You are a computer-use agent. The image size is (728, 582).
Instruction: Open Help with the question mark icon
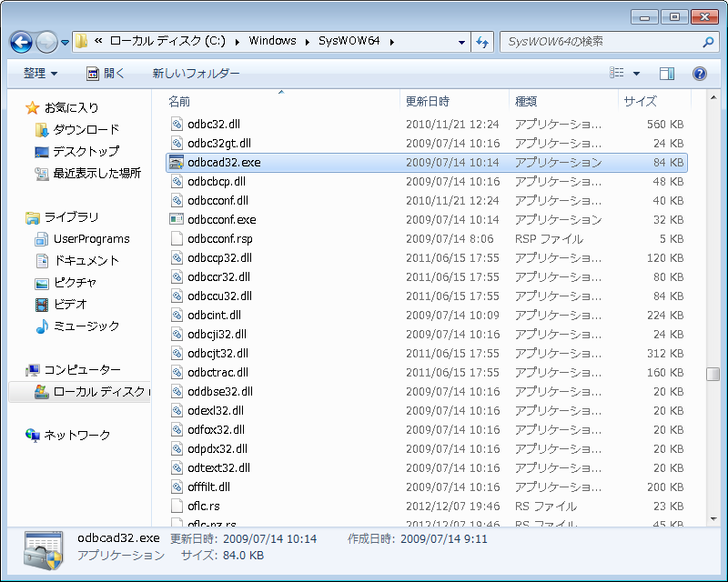tap(700, 74)
